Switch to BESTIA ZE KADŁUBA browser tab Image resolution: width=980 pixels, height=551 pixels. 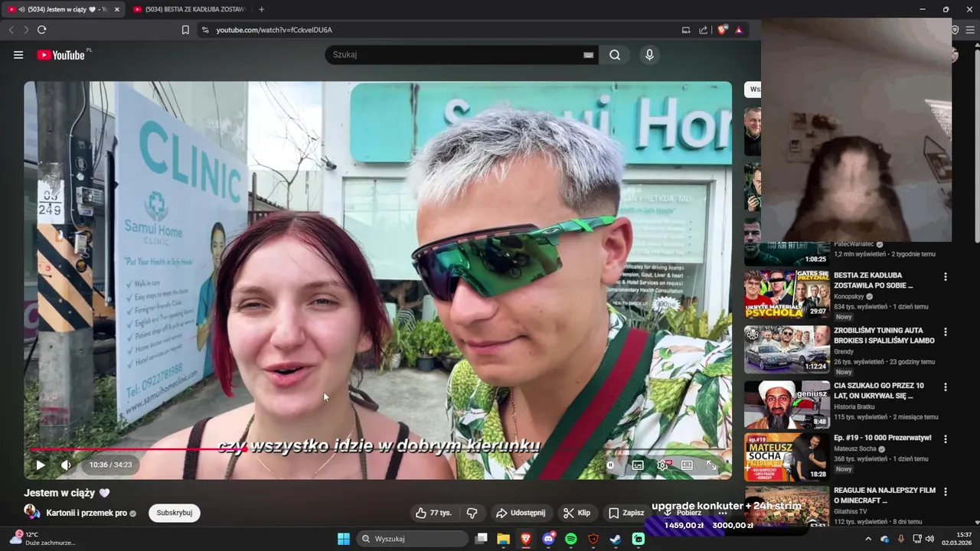pyautogui.click(x=189, y=9)
